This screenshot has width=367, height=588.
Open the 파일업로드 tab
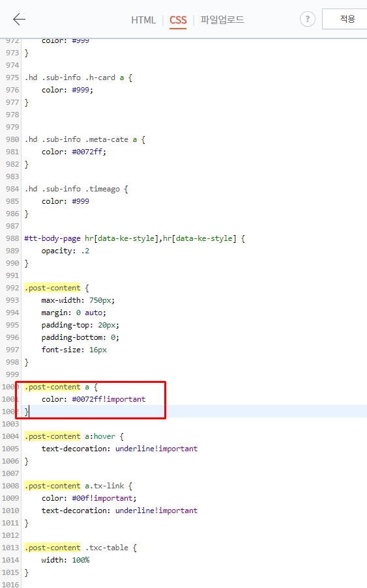(x=222, y=20)
